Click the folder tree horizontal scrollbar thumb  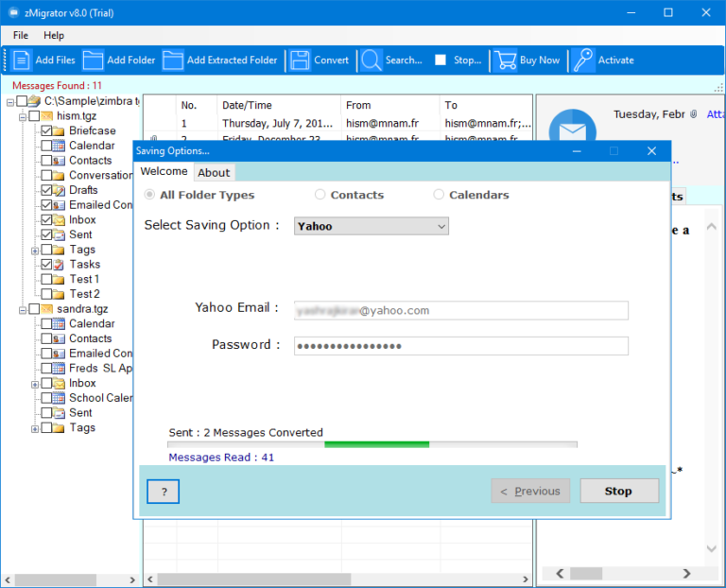(x=56, y=579)
